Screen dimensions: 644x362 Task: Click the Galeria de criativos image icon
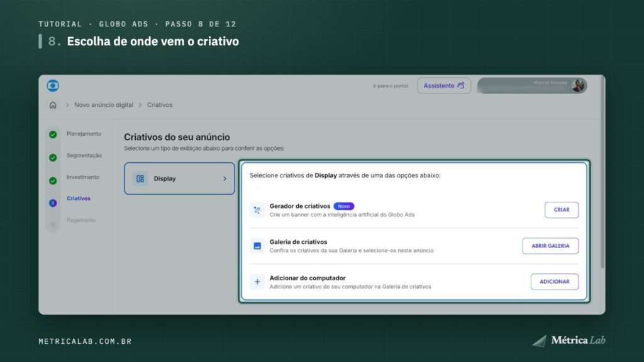pos(257,246)
